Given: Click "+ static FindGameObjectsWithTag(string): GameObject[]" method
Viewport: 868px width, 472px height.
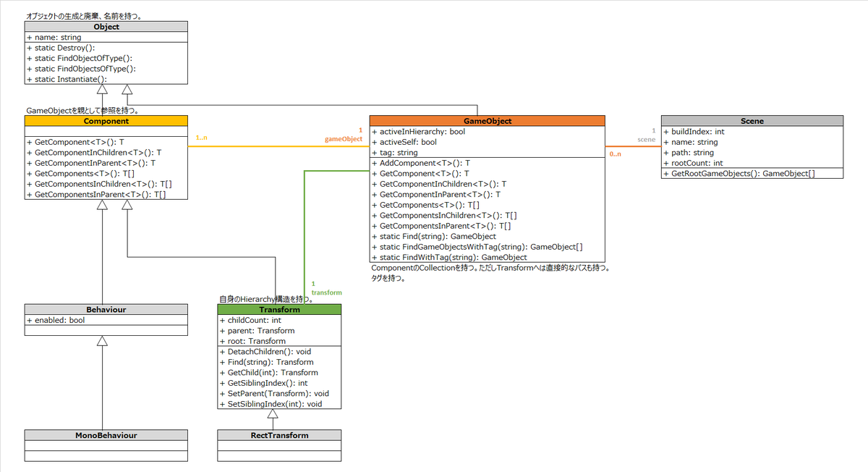Looking at the screenshot, I should 477,247.
